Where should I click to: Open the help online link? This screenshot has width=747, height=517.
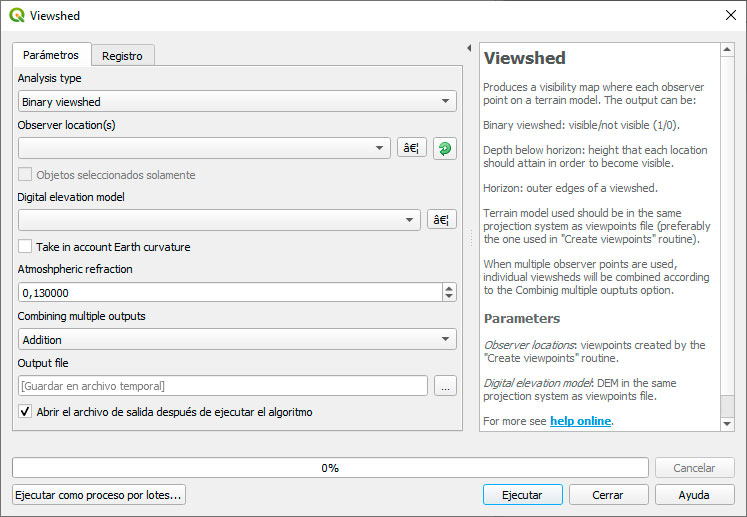tap(580, 421)
